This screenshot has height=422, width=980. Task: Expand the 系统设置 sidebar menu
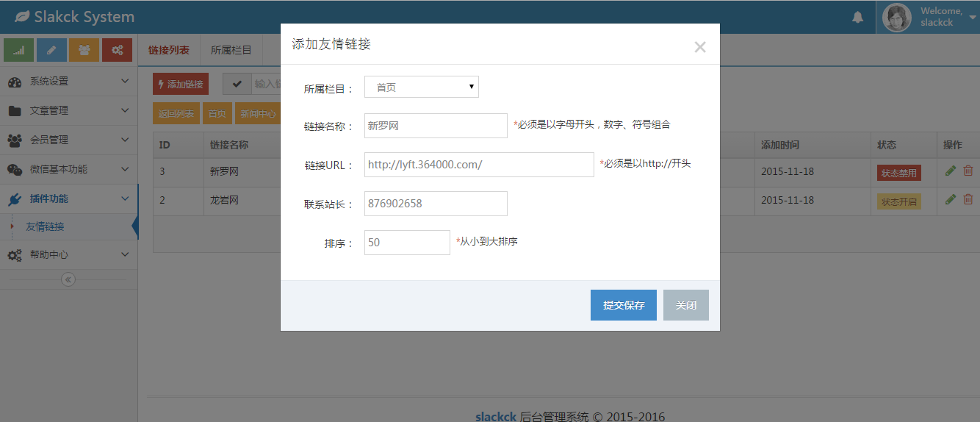68,82
